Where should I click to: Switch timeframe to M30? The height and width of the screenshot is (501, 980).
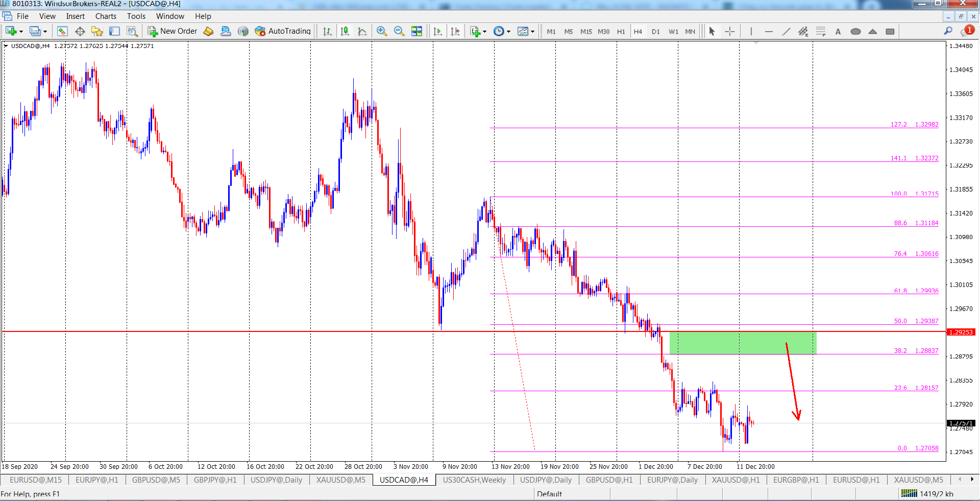pos(603,31)
